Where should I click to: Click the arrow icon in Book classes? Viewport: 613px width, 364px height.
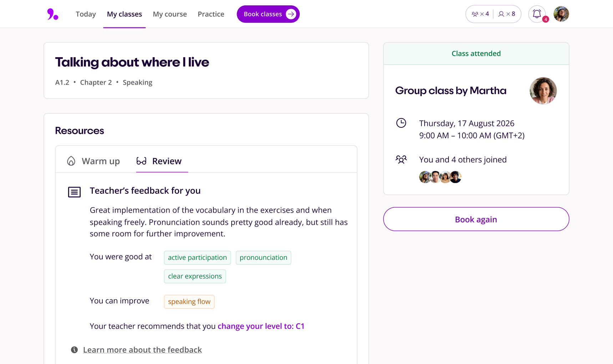tap(291, 14)
